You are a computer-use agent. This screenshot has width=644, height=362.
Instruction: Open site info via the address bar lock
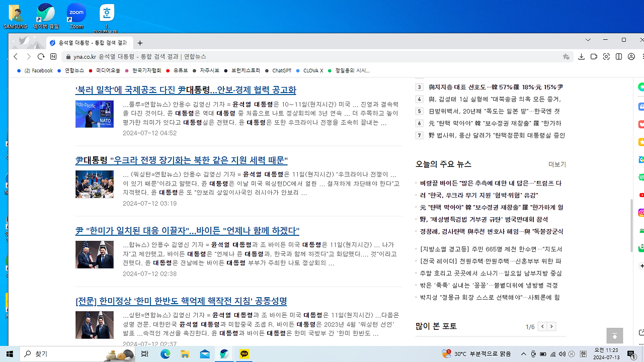(68, 56)
